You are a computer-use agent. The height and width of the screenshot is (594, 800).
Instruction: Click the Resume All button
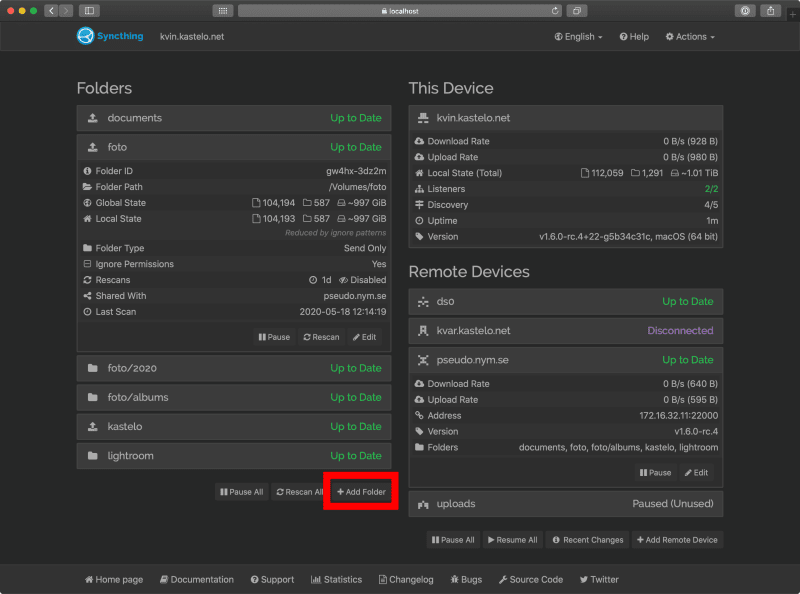click(512, 540)
